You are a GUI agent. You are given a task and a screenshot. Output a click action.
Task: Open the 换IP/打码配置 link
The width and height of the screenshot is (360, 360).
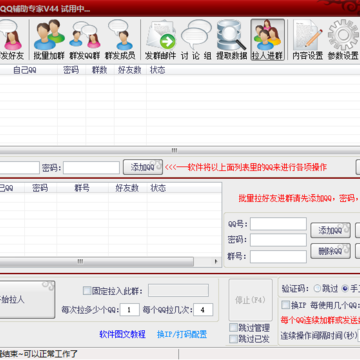(182, 334)
